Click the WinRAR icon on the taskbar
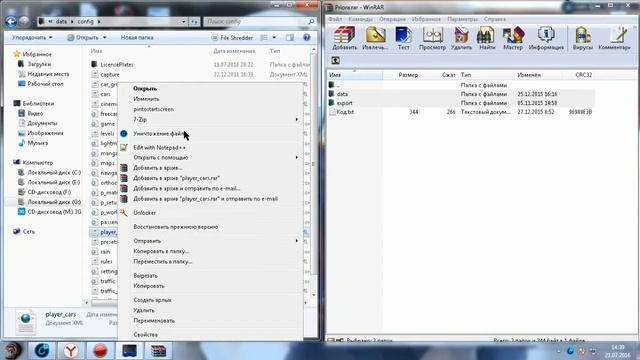 pos(158,351)
